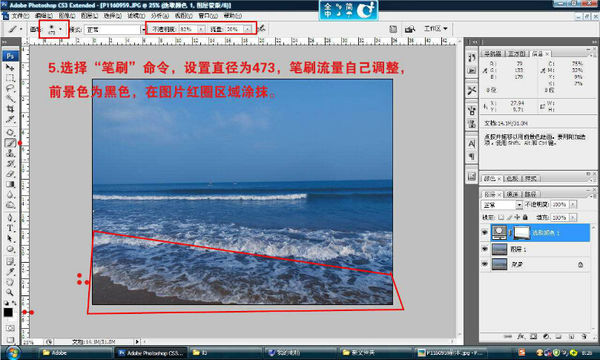Select the Dodge tool

click(x=10, y=205)
